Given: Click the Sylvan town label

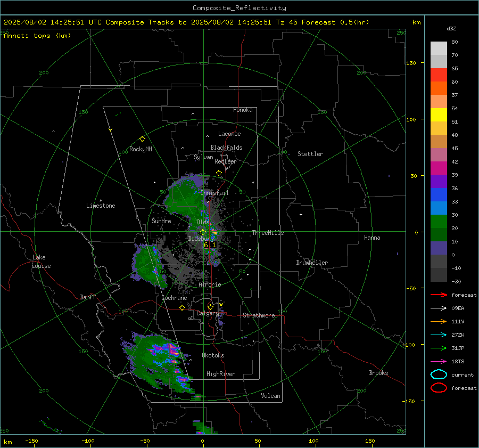Looking at the screenshot, I should 203,157.
